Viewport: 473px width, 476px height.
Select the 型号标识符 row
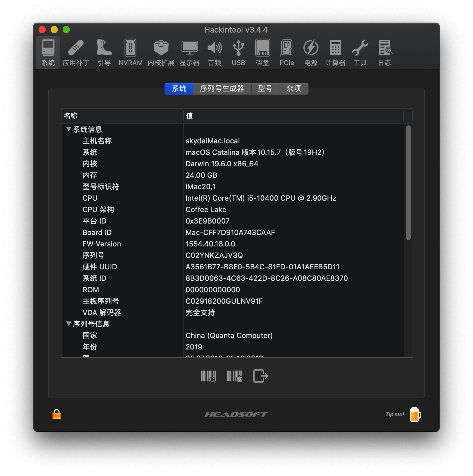pyautogui.click(x=232, y=186)
